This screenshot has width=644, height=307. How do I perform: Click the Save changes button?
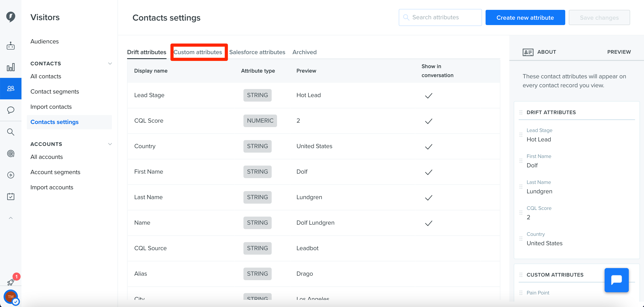(x=599, y=17)
